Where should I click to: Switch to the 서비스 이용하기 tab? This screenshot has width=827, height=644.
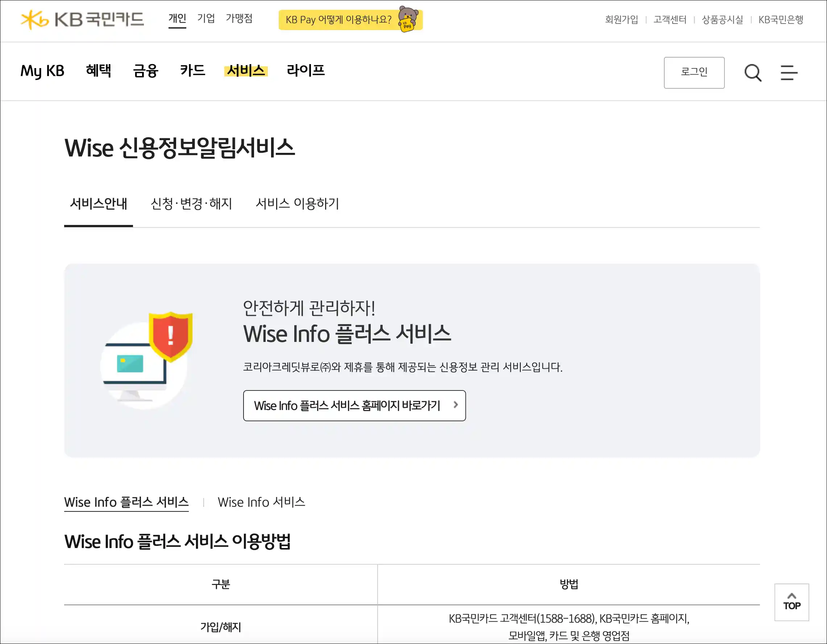click(x=297, y=204)
